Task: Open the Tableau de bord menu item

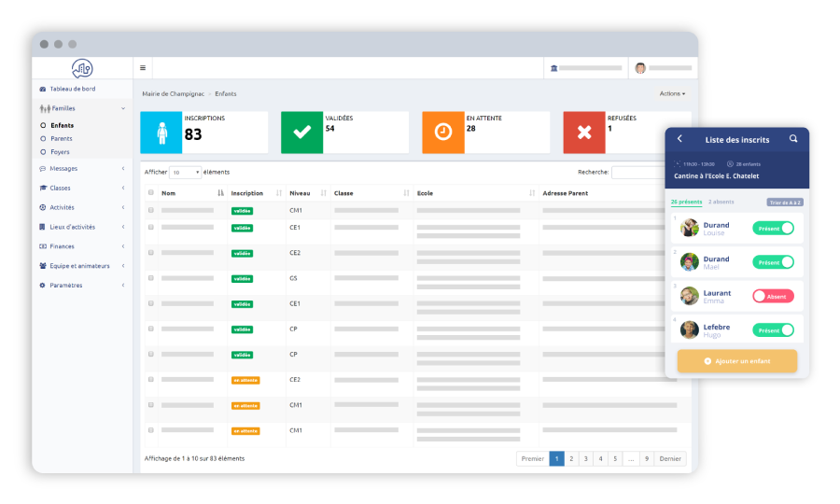Action: [x=72, y=89]
